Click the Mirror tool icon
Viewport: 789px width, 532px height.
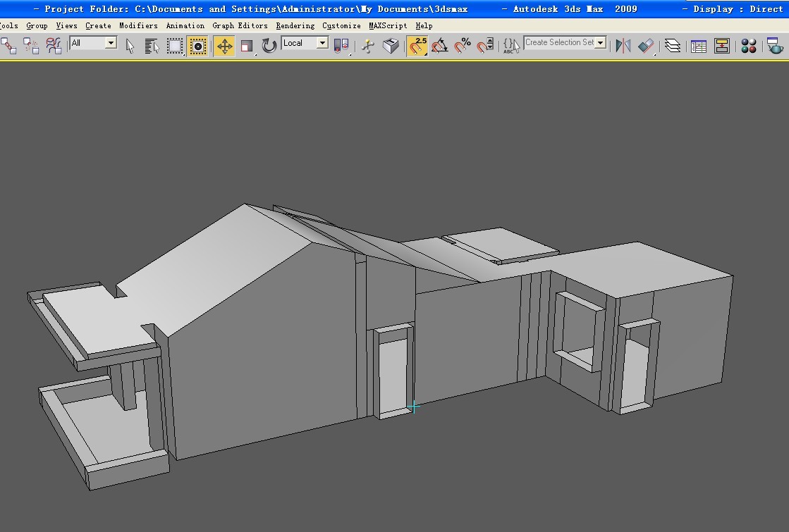(x=623, y=47)
